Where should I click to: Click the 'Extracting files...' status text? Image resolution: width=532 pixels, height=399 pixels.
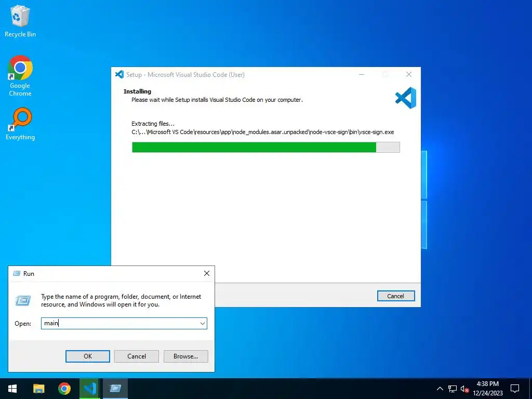click(x=153, y=124)
